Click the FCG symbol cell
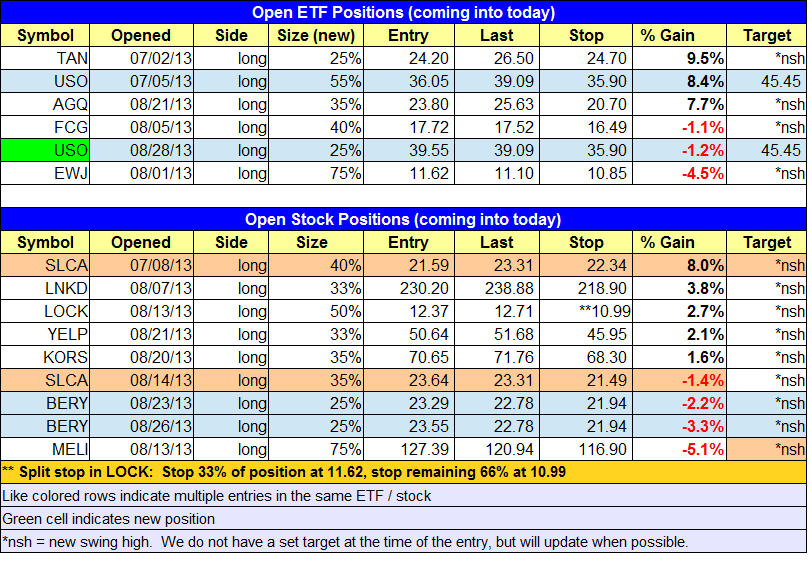Image resolution: width=812 pixels, height=574 pixels. click(x=45, y=127)
